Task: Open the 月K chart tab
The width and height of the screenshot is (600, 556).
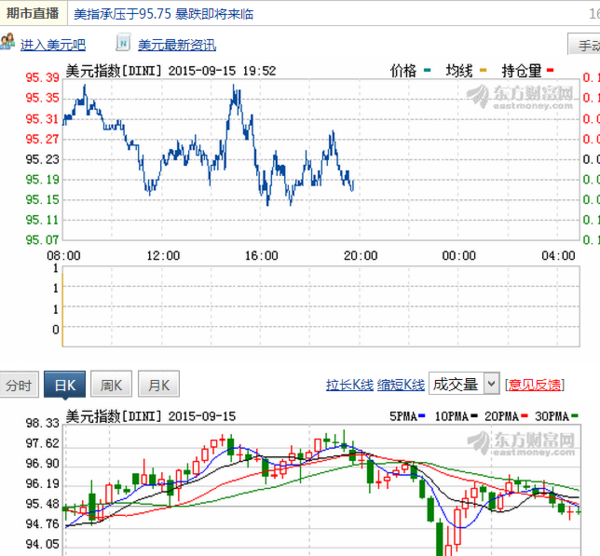Action: 158,384
